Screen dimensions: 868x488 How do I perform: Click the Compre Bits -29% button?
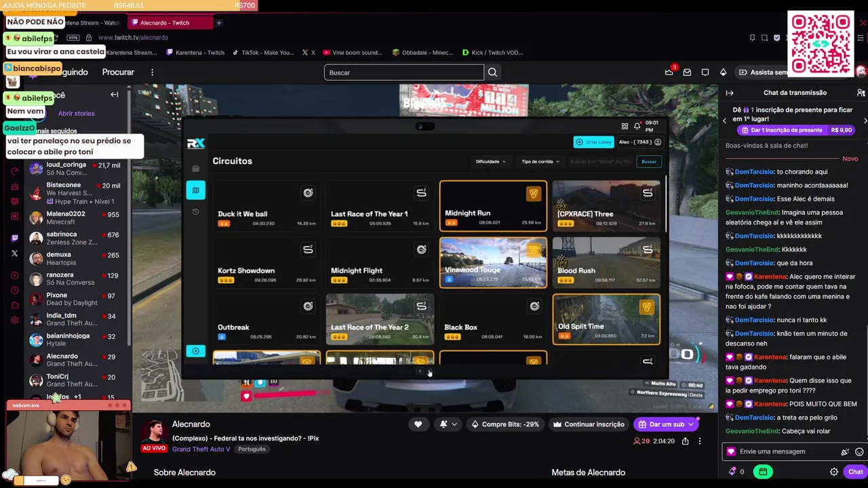pyautogui.click(x=505, y=424)
